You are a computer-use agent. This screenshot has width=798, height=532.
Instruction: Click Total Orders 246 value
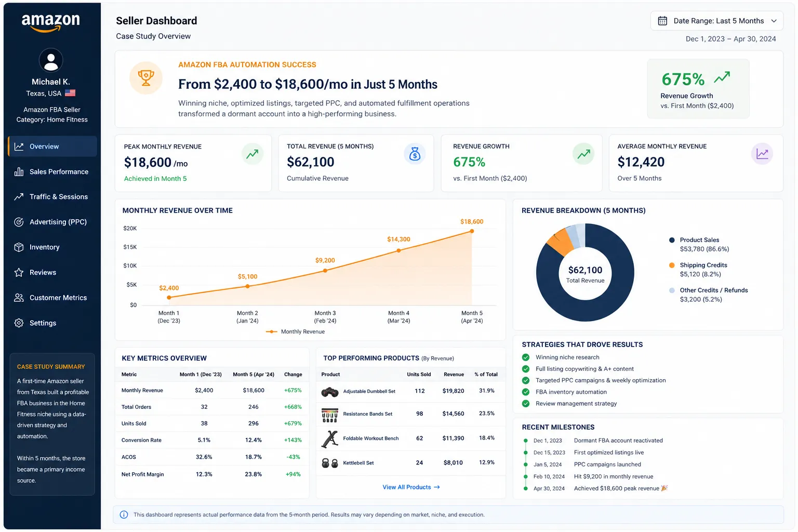(x=254, y=407)
